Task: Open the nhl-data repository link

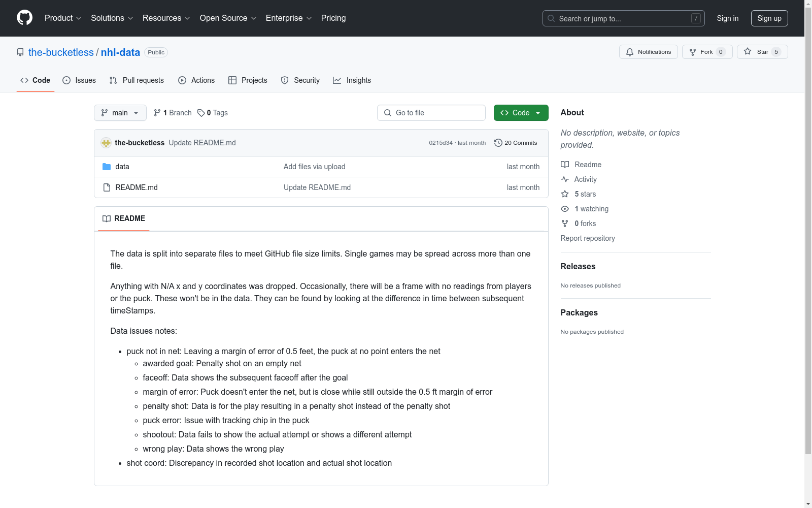Action: 120,52
